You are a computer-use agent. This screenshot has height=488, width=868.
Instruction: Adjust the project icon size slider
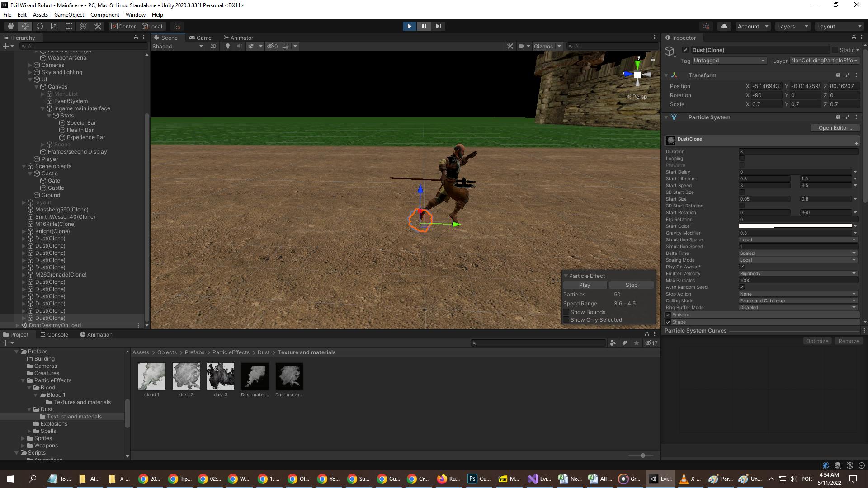[642, 455]
